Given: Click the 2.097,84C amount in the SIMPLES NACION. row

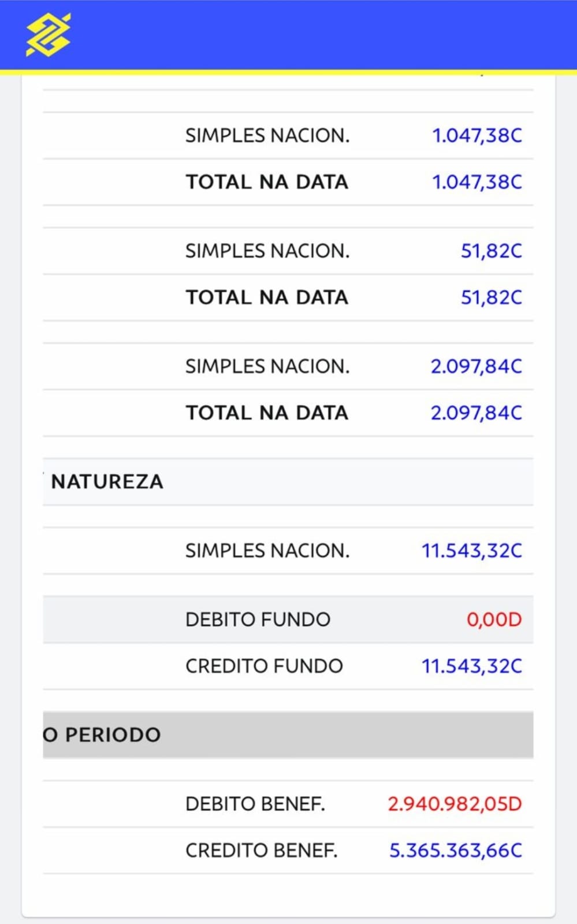Looking at the screenshot, I should tap(476, 366).
